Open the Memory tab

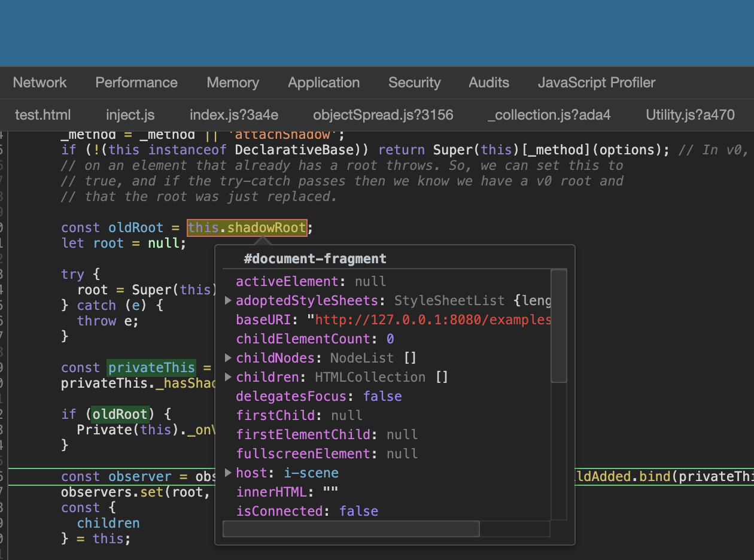[x=233, y=83]
